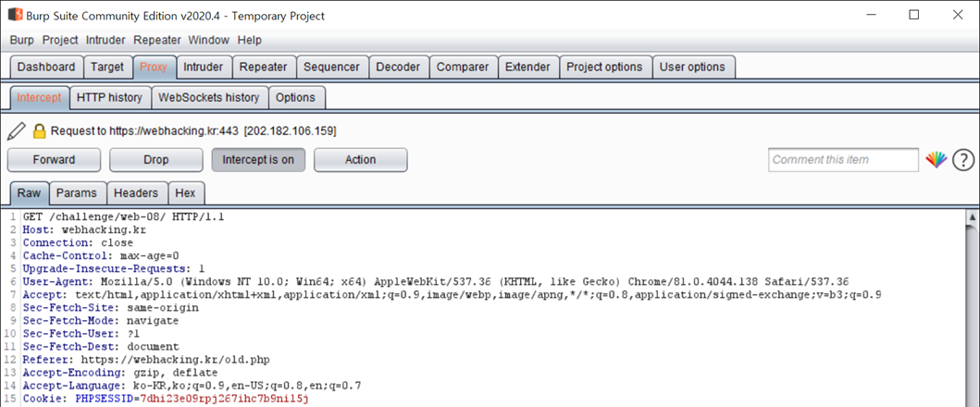Screen dimensions: 980x407
Task: Click the Burp Suite logo icon
Action: (15, 15)
